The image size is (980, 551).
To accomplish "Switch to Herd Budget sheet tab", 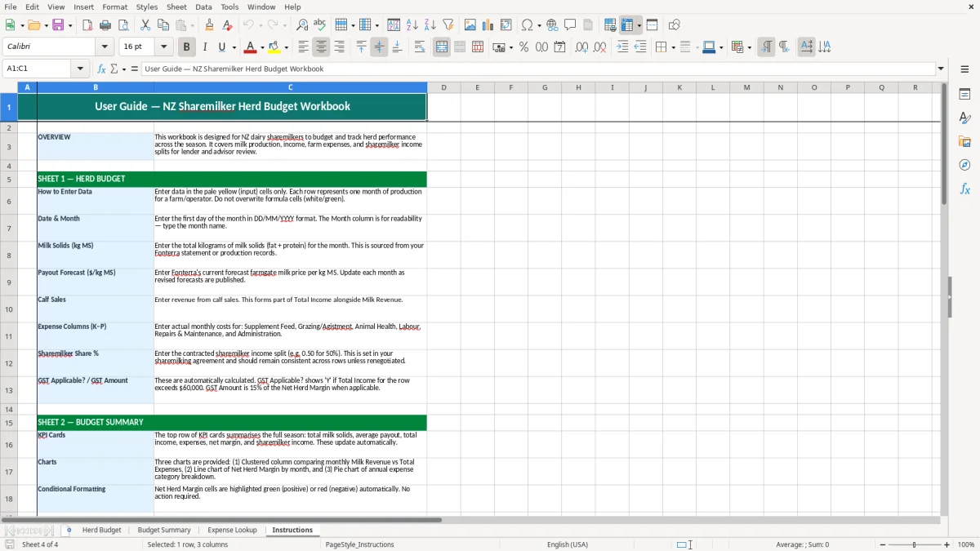I will point(101,530).
